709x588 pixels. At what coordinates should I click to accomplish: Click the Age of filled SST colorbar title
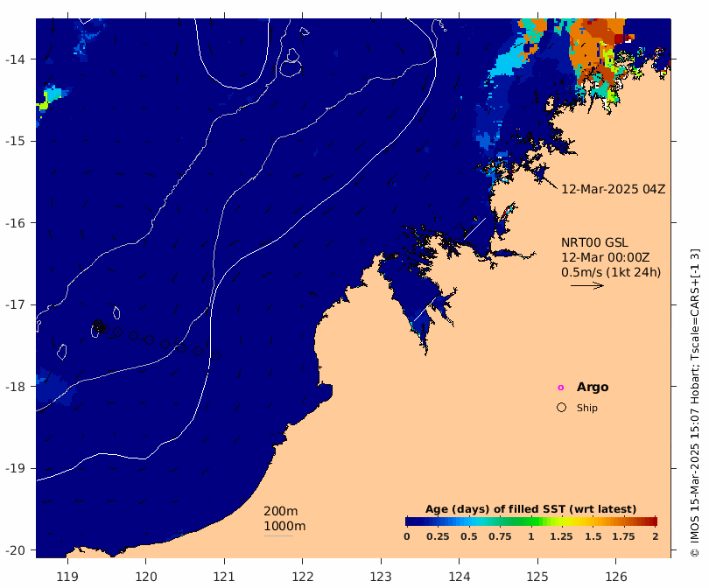point(530,509)
